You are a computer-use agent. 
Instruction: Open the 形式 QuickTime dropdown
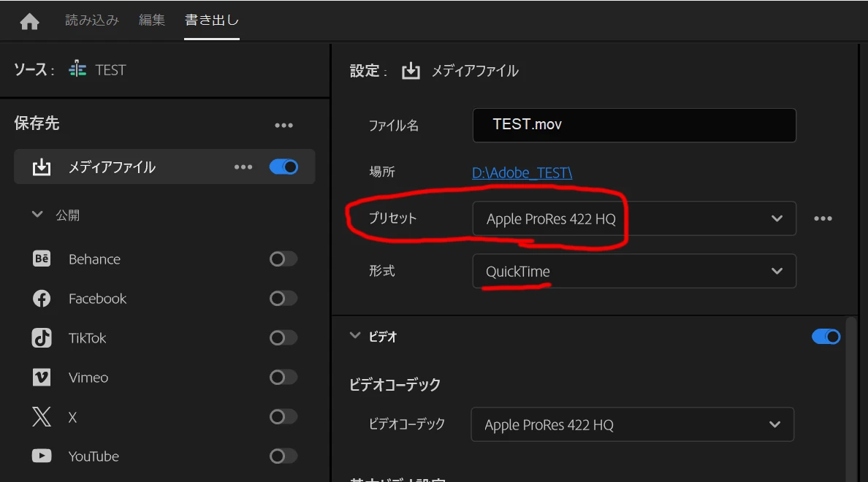click(x=634, y=271)
